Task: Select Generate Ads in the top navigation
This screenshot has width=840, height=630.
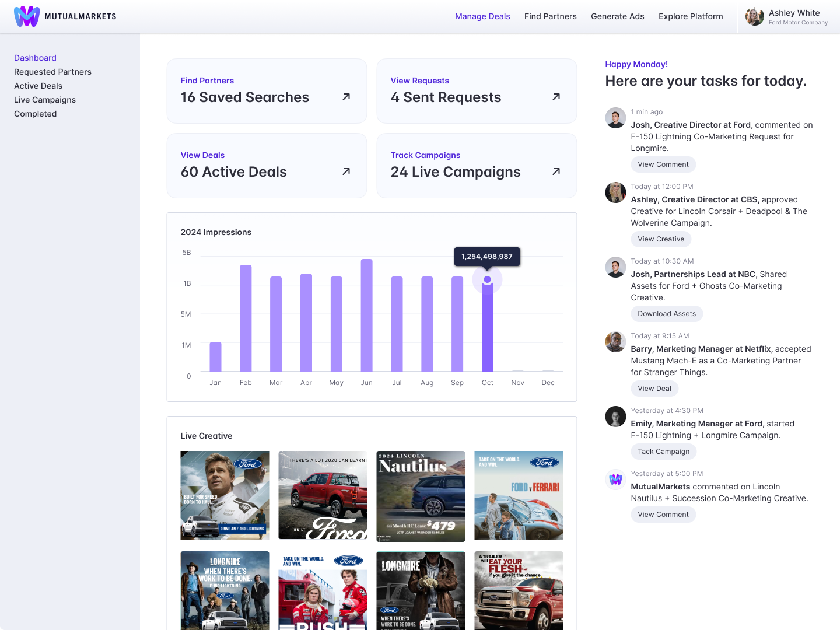Action: 618,16
